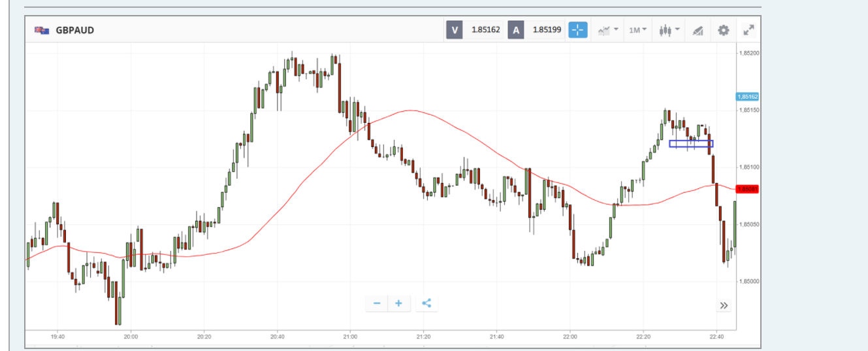Click the 21:00 time axis label
The image size is (868, 351).
tap(350, 337)
